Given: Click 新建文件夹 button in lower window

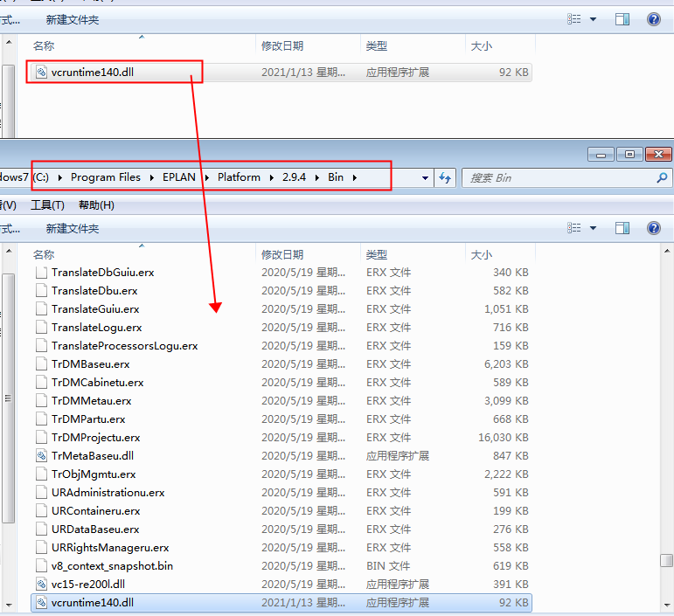Looking at the screenshot, I should coord(73,228).
